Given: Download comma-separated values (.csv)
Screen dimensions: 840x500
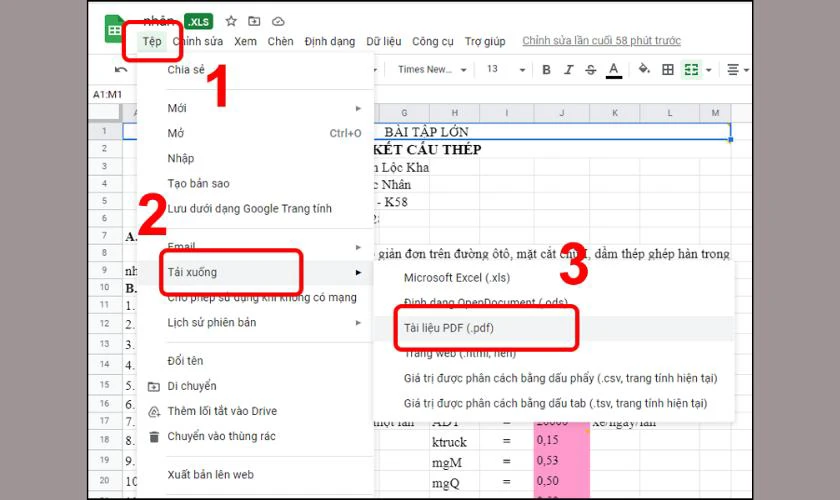Looking at the screenshot, I should (554, 378).
